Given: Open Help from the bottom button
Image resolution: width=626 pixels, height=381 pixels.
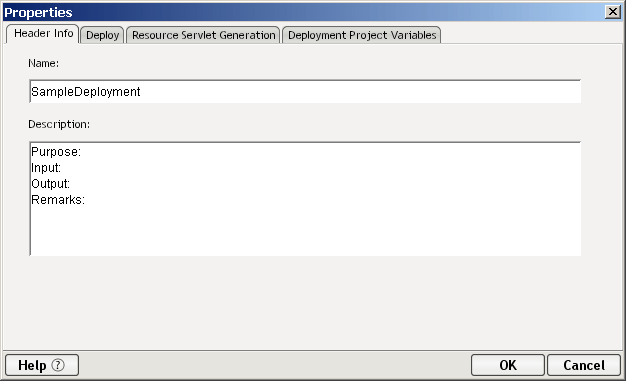Looking at the screenshot, I should pyautogui.click(x=42, y=365).
